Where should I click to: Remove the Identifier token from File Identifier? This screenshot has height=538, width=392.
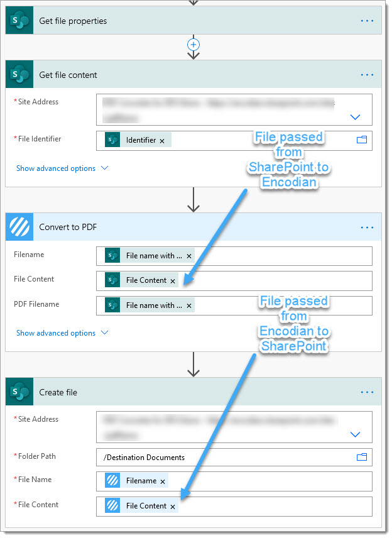pos(162,141)
